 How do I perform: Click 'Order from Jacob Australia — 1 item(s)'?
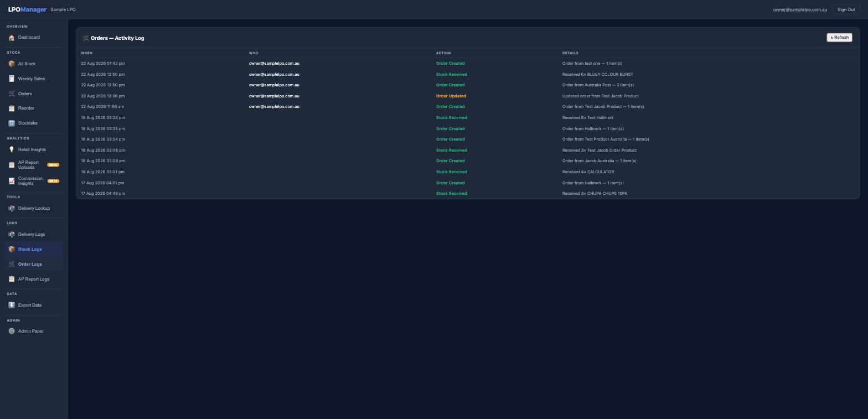[x=600, y=161]
